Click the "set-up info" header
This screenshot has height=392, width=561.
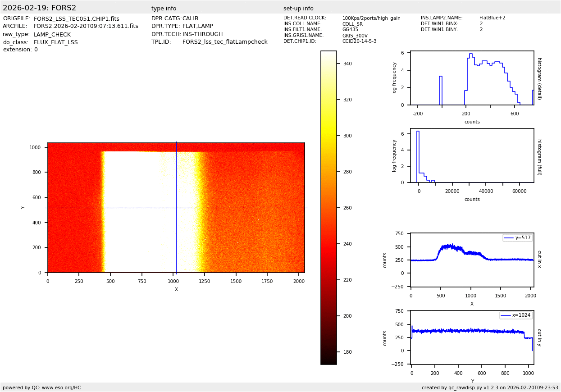(298, 9)
